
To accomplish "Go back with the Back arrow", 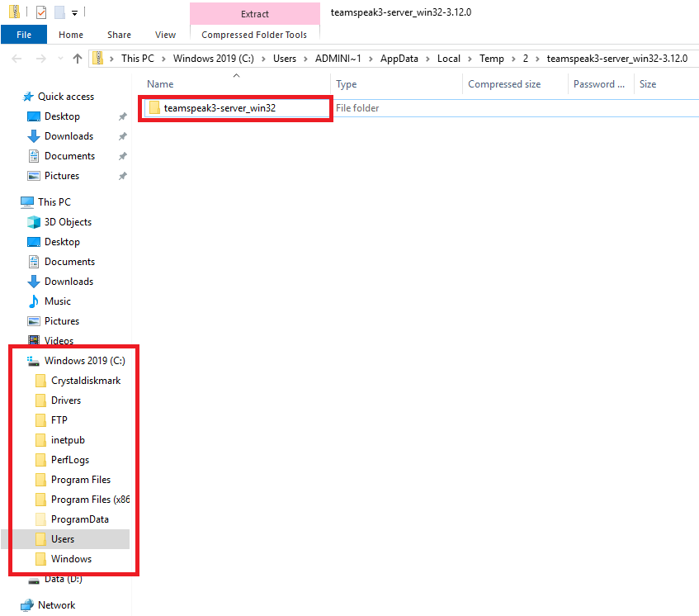I will pos(17,59).
